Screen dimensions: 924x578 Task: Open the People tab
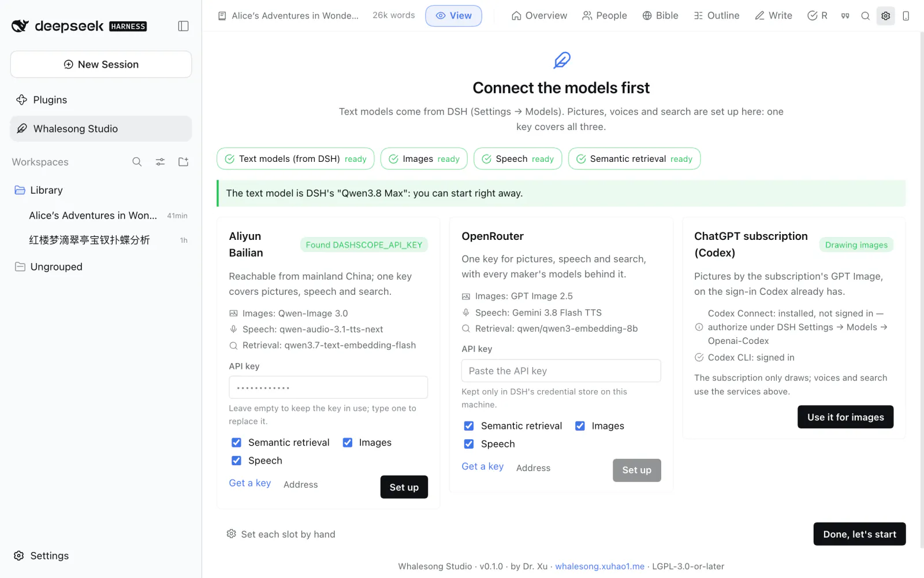point(605,16)
